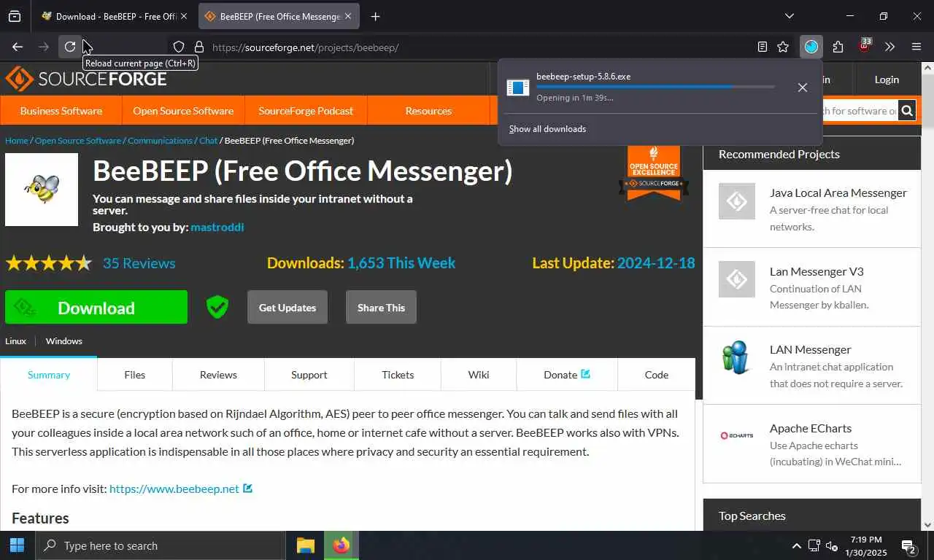
Task: Click Show all downloads
Action: click(547, 129)
